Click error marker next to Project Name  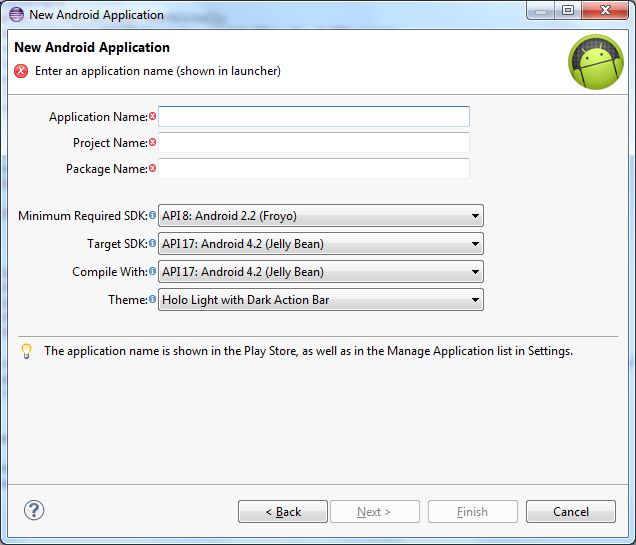click(153, 142)
